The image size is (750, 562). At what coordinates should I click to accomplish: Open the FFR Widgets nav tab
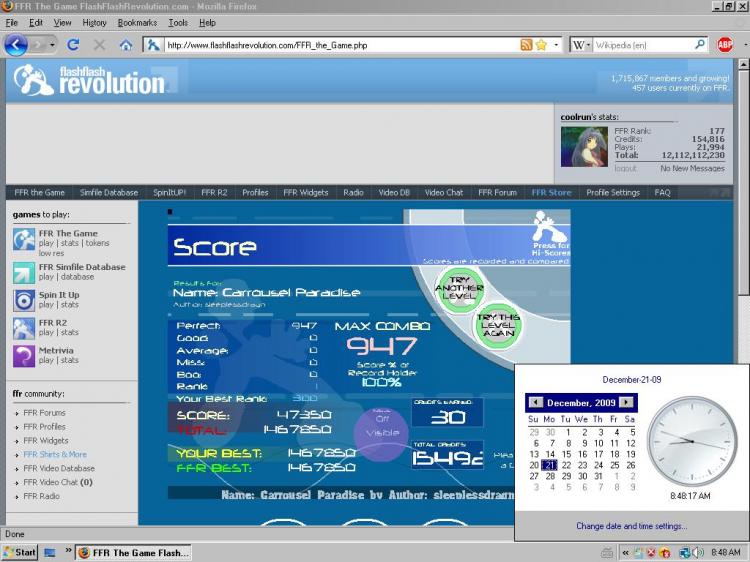click(306, 192)
